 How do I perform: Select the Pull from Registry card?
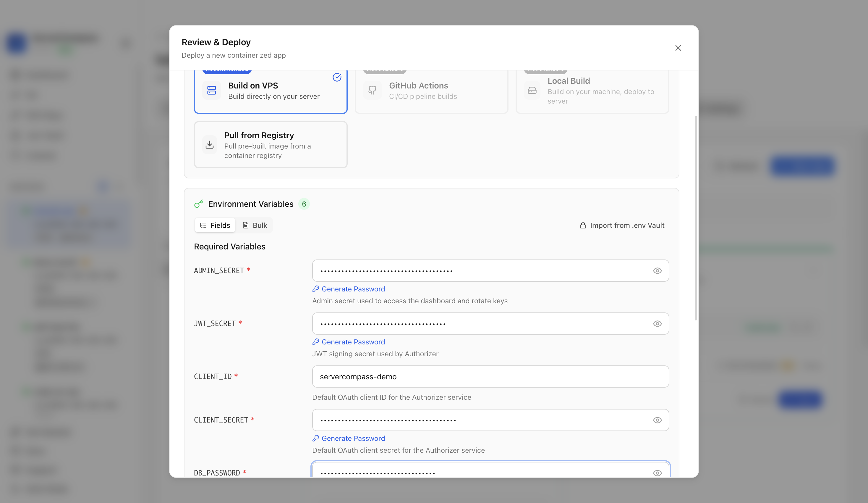[271, 145]
